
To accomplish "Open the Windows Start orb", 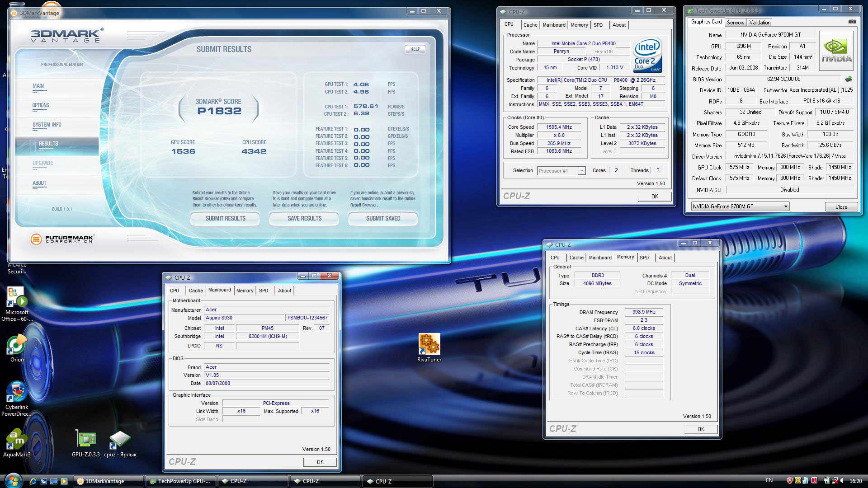I will (13, 480).
